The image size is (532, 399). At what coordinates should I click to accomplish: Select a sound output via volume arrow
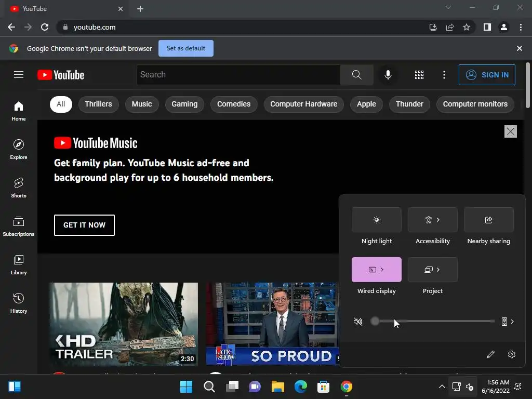coord(508,322)
